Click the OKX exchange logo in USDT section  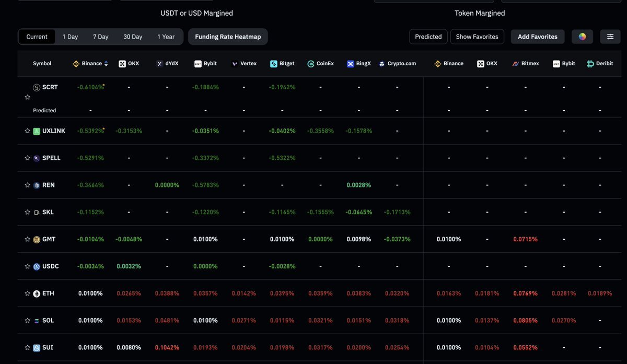pyautogui.click(x=122, y=64)
